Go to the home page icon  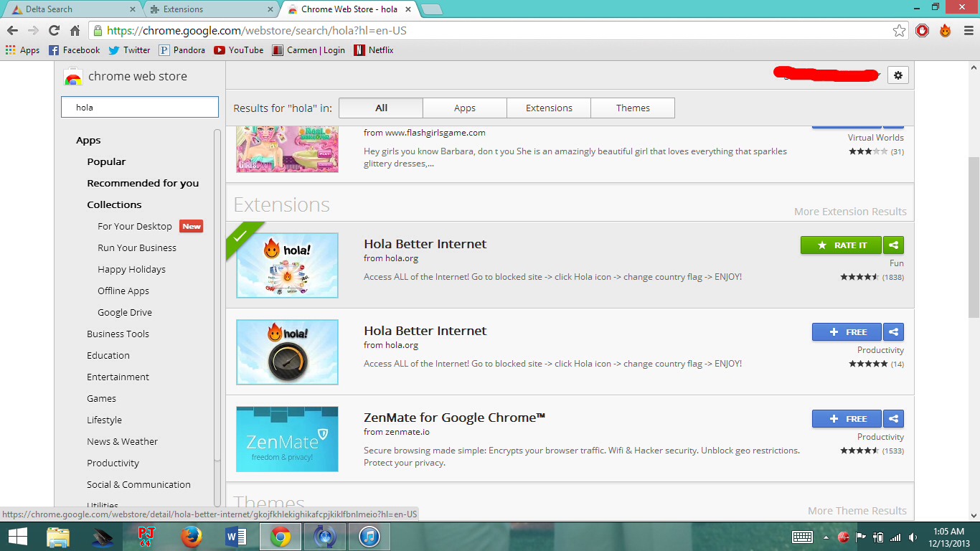point(75,31)
